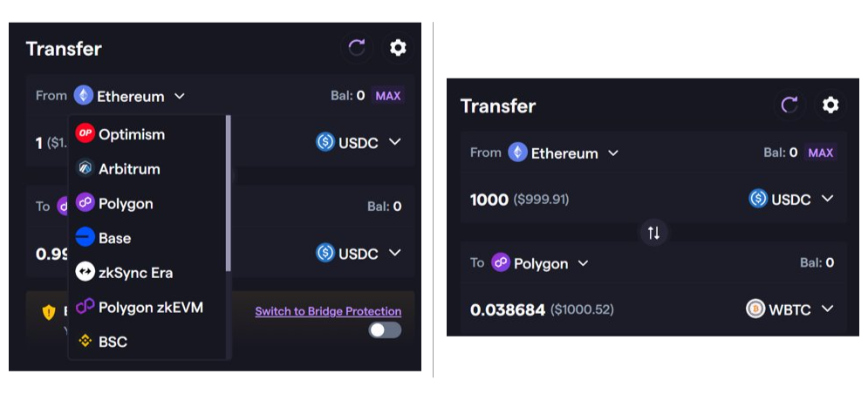Click the yellow shield warning icon

click(49, 313)
